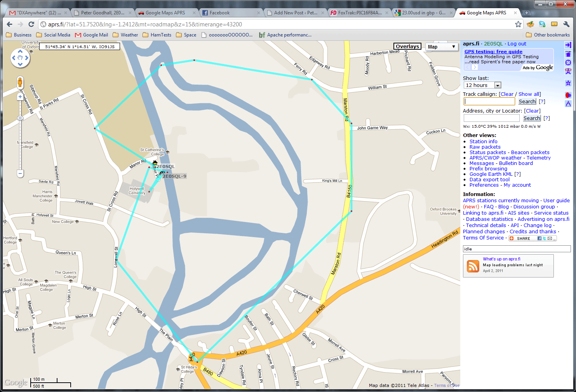The image size is (576, 392).
Task: Click the home station icon in sidebar
Action: [x=568, y=54]
